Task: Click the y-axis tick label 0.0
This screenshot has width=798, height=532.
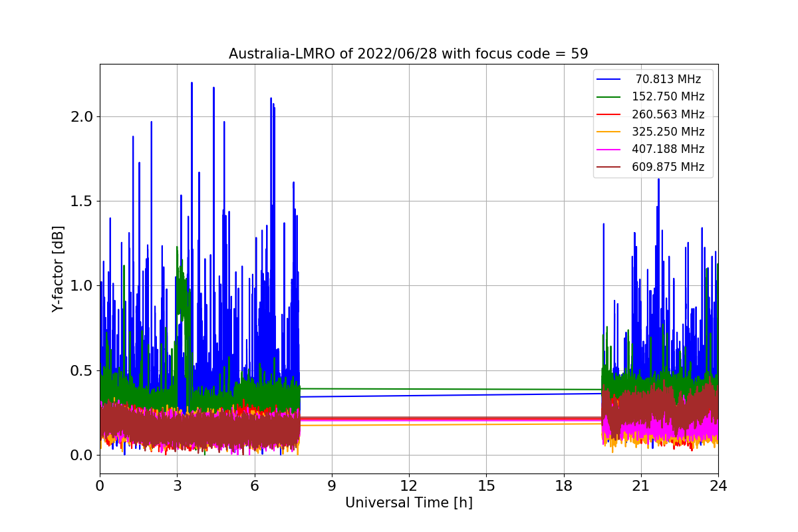Action: (82, 455)
